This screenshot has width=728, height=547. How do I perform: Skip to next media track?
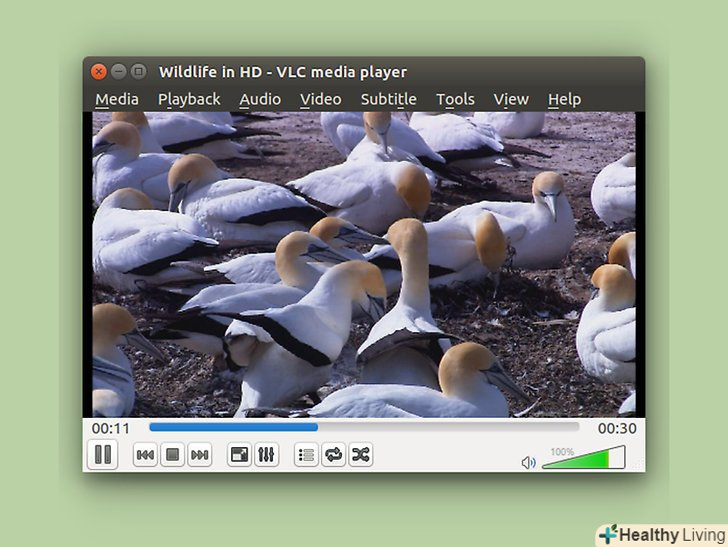(200, 455)
